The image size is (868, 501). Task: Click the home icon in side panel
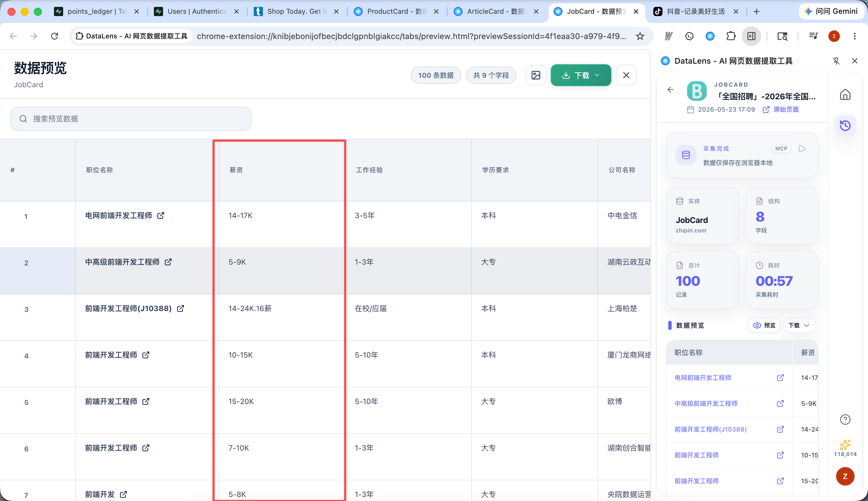pos(845,95)
